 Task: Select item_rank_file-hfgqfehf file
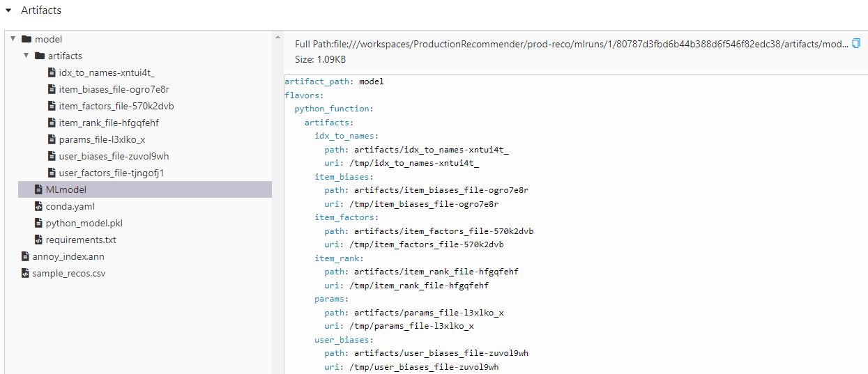[109, 123]
